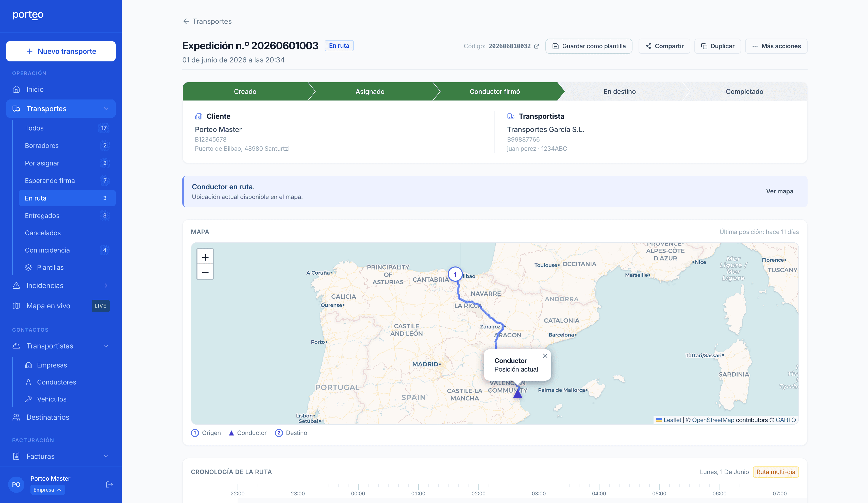The height and width of the screenshot is (503, 868).
Task: Open the Más acciones menu
Action: pyautogui.click(x=776, y=46)
